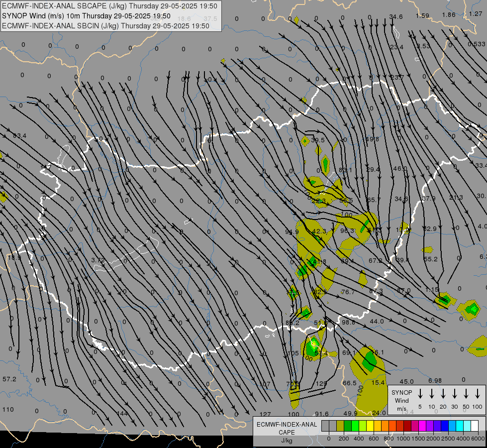
Task: Click the SYNOP Wind m/s legend label
Action: (x=401, y=400)
